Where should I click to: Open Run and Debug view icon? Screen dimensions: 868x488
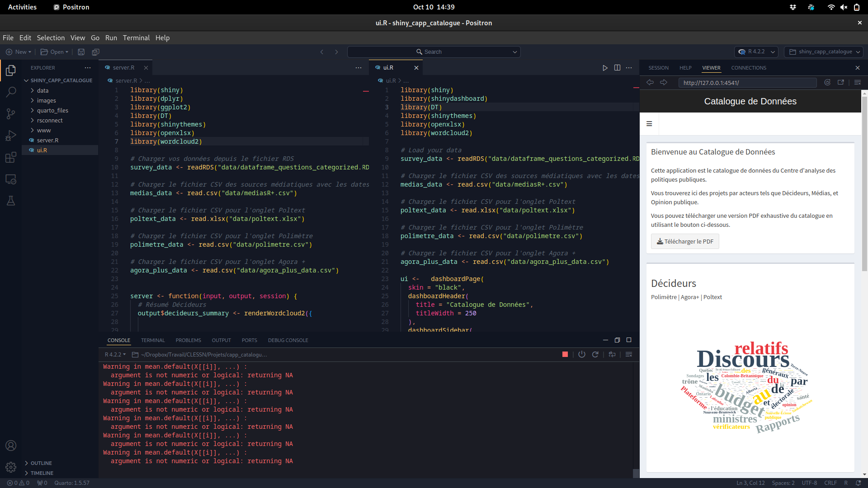11,136
